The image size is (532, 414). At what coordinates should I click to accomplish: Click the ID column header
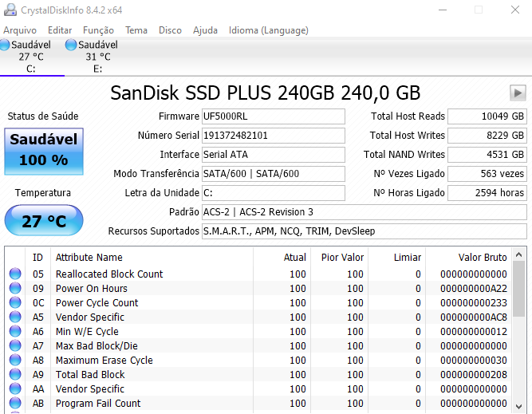pos(37,257)
